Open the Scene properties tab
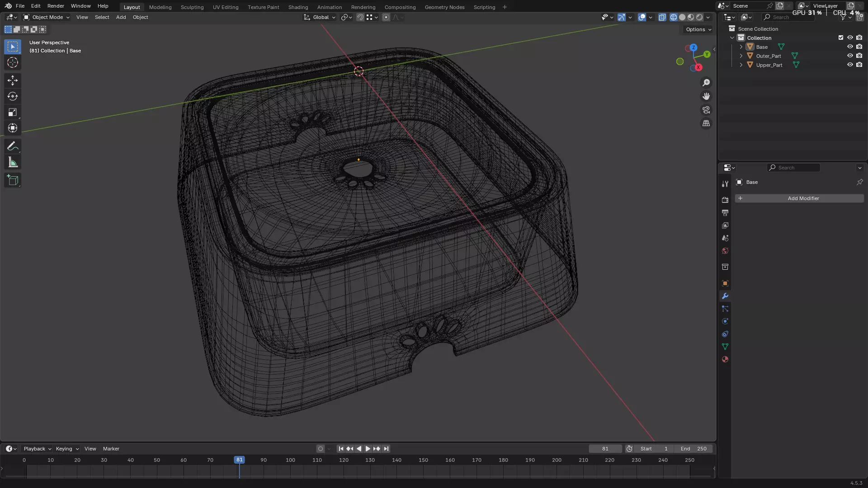This screenshot has height=488, width=868. pos(725,238)
